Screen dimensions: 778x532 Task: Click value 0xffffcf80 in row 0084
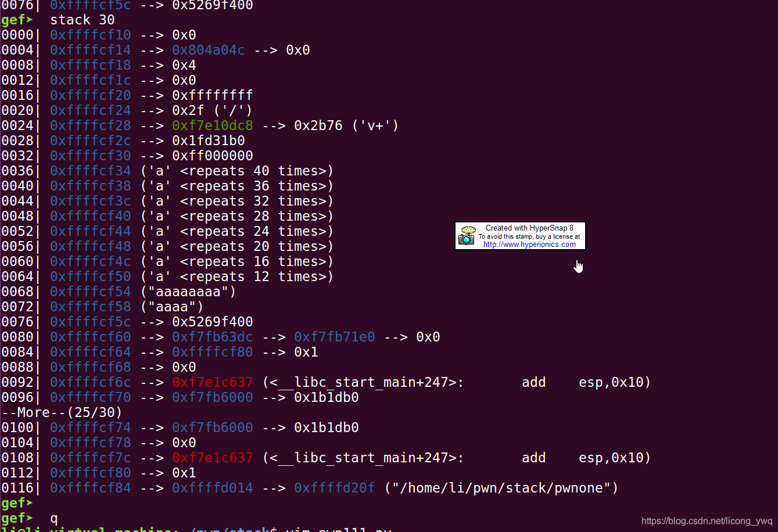coord(213,352)
